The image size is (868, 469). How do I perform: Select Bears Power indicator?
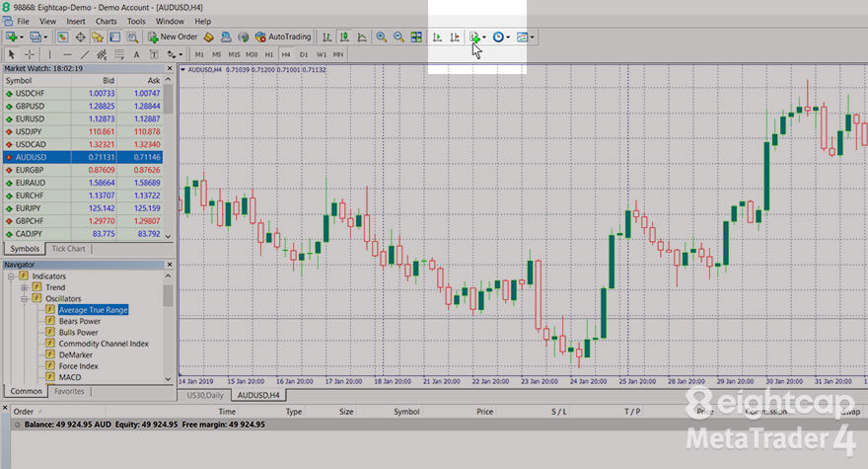(x=80, y=321)
